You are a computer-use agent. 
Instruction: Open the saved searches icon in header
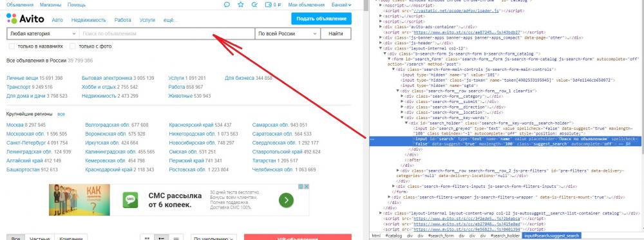pyautogui.click(x=254, y=5)
